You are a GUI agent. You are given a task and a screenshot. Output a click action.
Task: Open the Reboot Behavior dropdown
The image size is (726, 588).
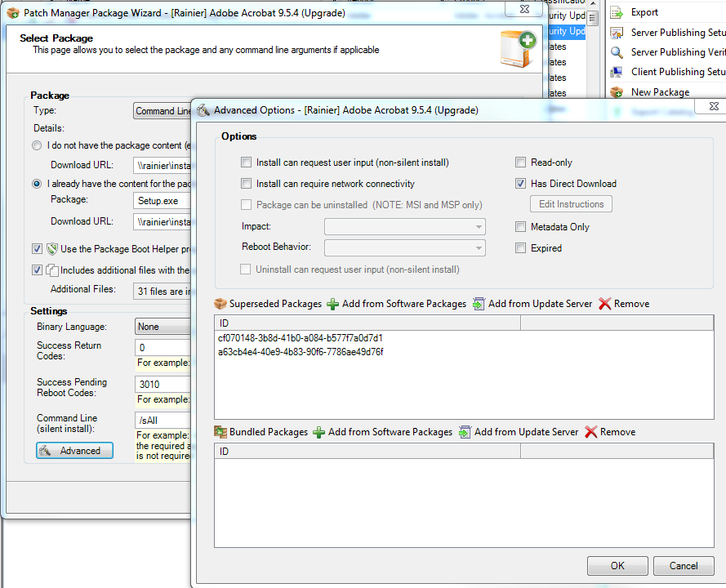point(405,247)
